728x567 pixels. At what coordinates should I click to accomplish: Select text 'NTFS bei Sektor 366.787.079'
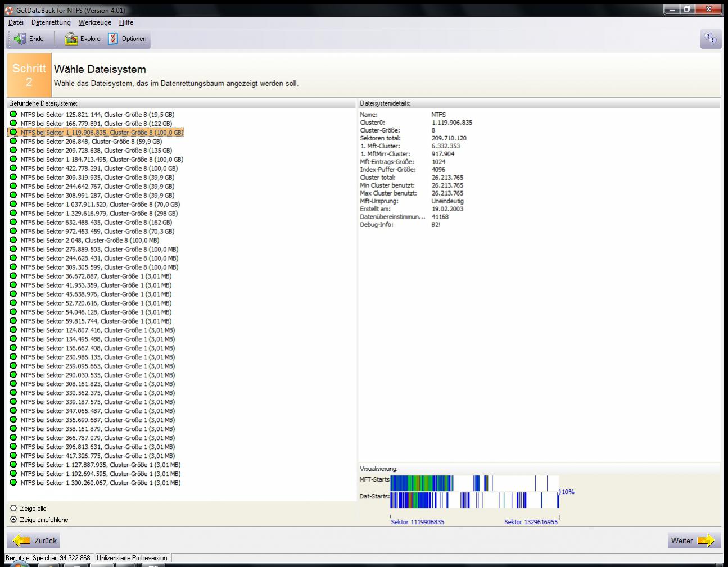click(x=61, y=438)
